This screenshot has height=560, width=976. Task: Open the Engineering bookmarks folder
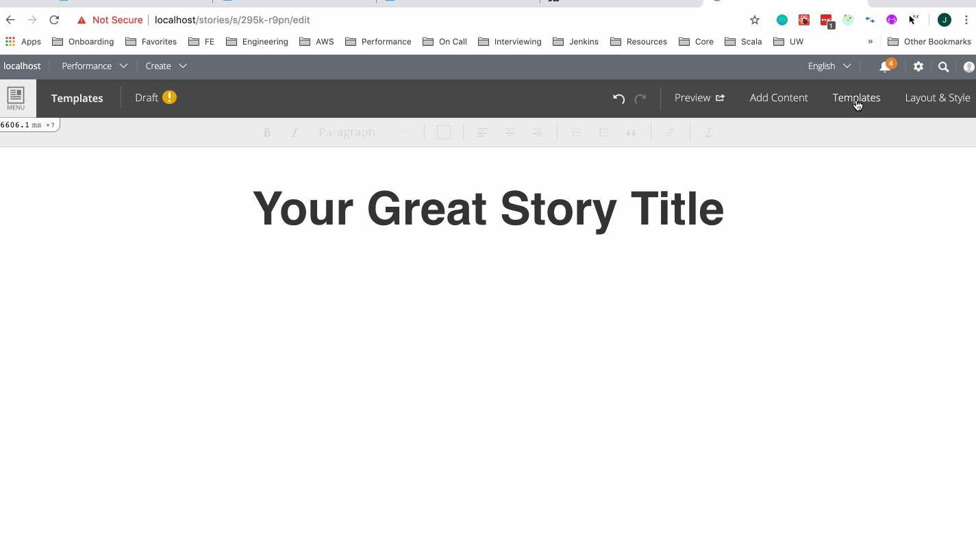tap(257, 42)
